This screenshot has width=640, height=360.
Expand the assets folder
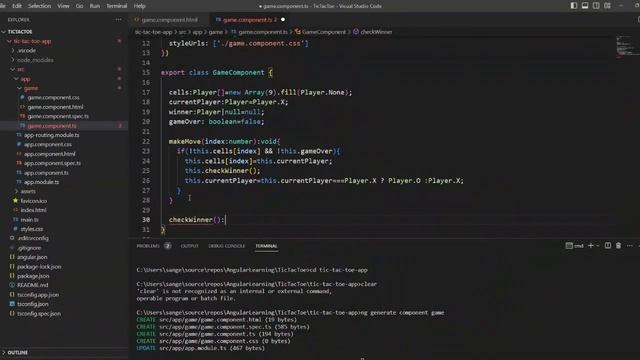(x=16, y=191)
